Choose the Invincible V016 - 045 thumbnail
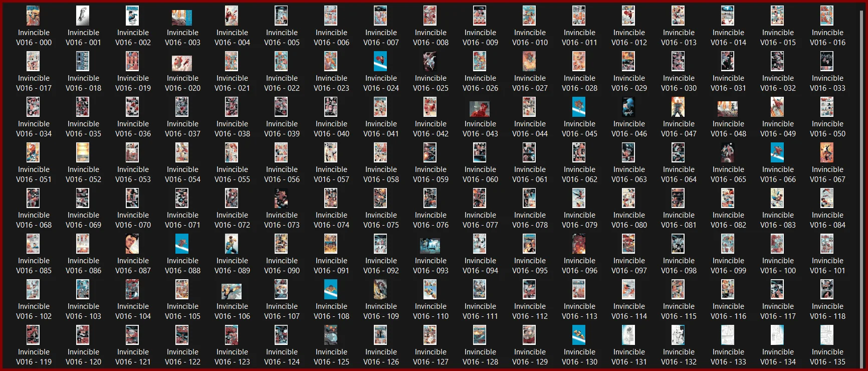868x371 pixels. click(x=579, y=107)
